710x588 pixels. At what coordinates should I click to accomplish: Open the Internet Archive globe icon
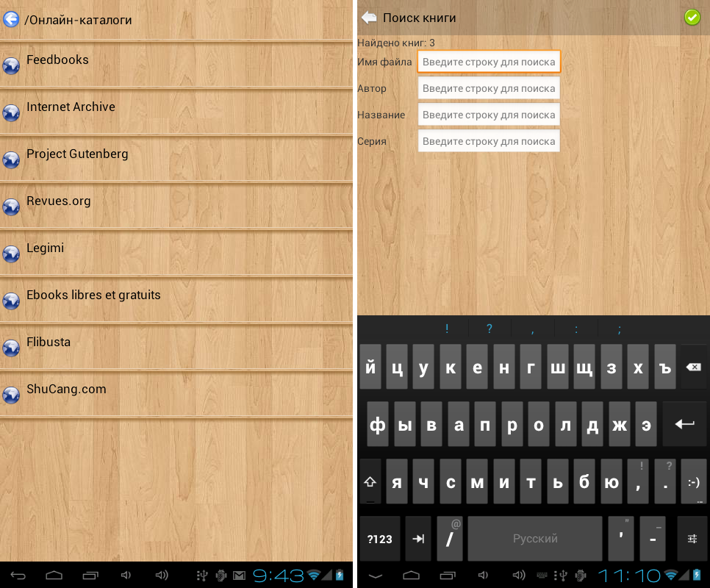(11, 113)
